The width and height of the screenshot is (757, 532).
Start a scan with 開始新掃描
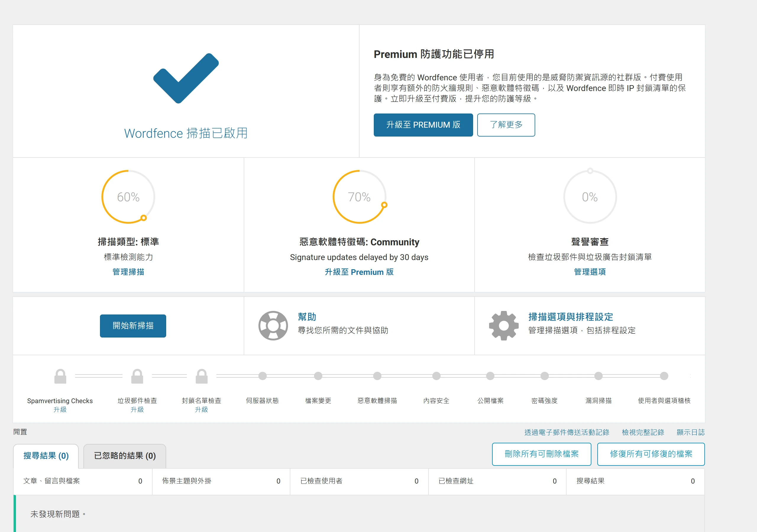(x=133, y=326)
